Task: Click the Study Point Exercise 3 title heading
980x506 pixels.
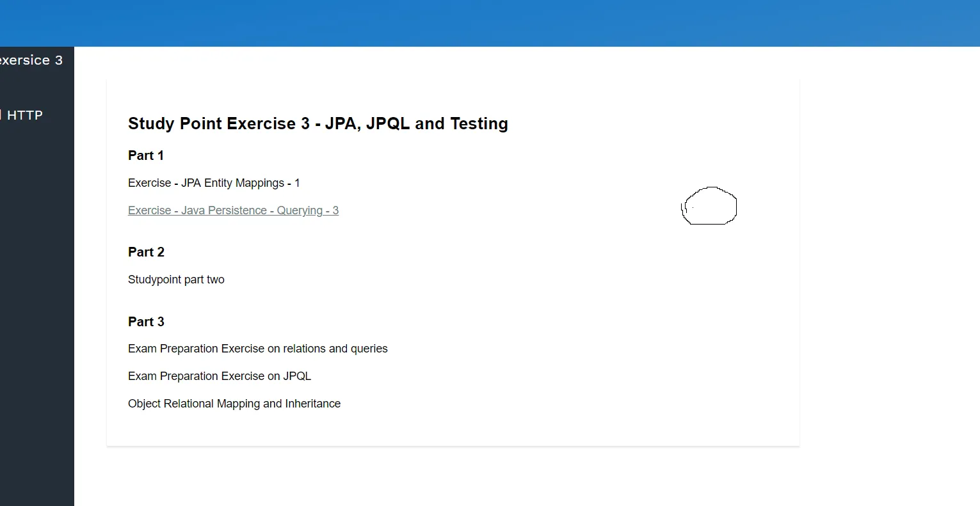Action: coord(317,123)
